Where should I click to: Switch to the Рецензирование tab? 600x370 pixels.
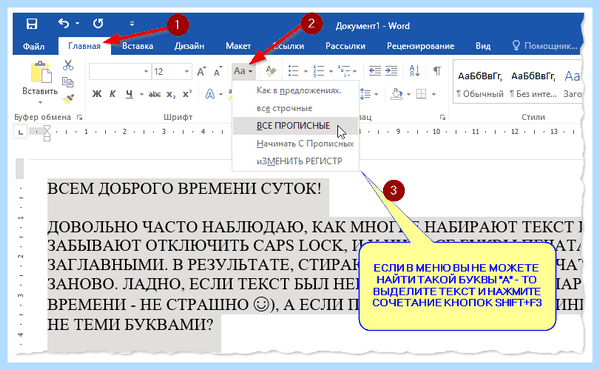tap(420, 46)
